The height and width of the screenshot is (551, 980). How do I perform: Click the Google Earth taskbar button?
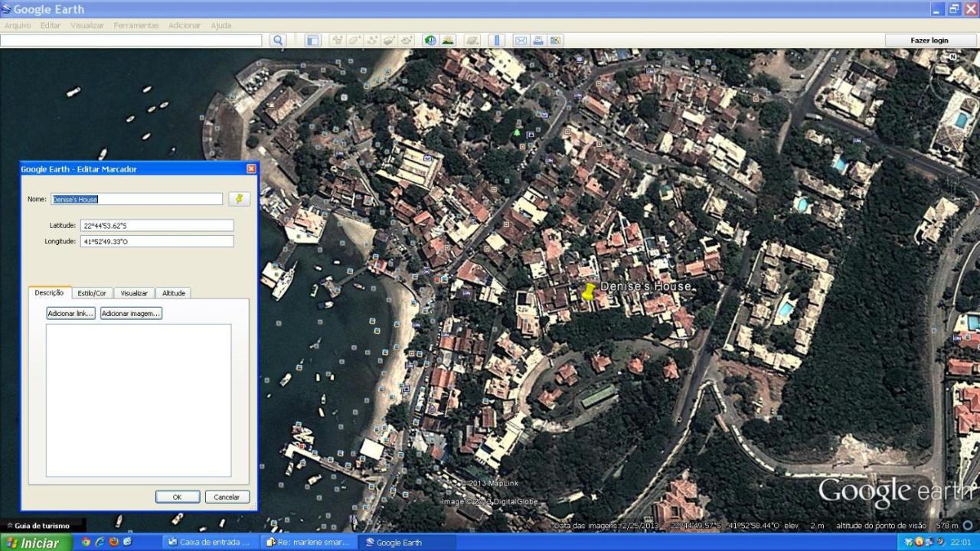[407, 543]
